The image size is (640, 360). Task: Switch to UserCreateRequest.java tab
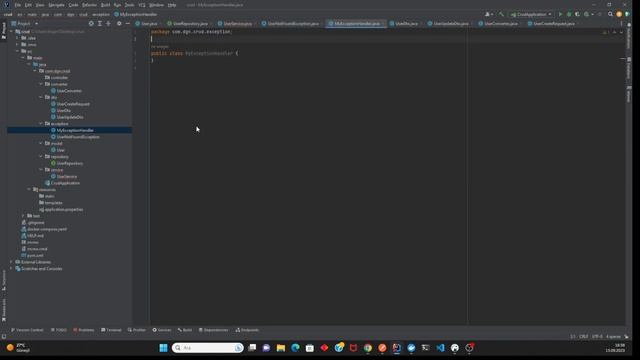tap(553, 24)
